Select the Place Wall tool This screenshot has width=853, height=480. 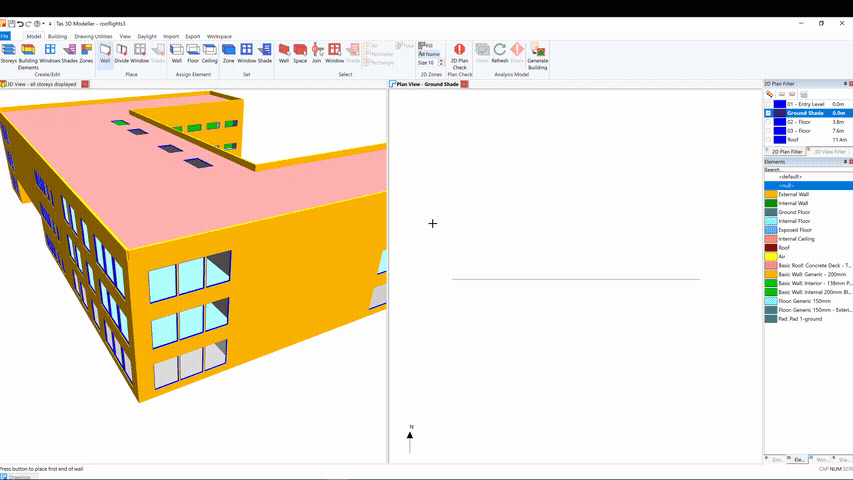click(x=105, y=54)
